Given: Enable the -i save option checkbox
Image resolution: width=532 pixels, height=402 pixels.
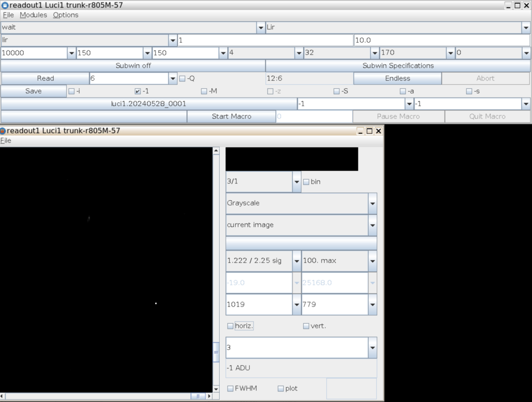Looking at the screenshot, I should pyautogui.click(x=71, y=91).
